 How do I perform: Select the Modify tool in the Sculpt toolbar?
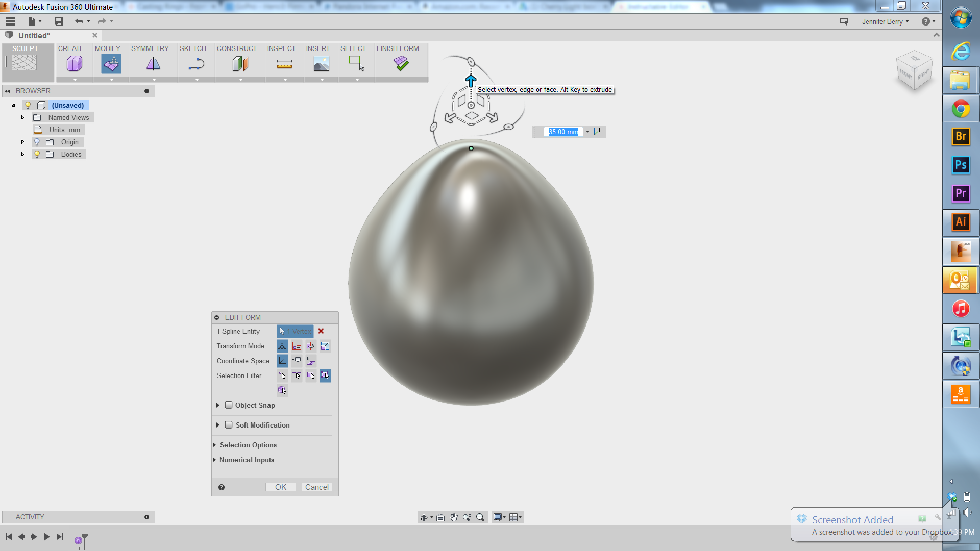[x=111, y=63]
